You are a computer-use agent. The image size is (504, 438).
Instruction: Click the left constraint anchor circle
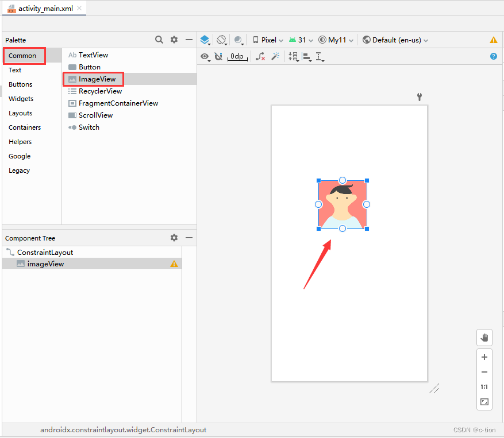click(318, 204)
